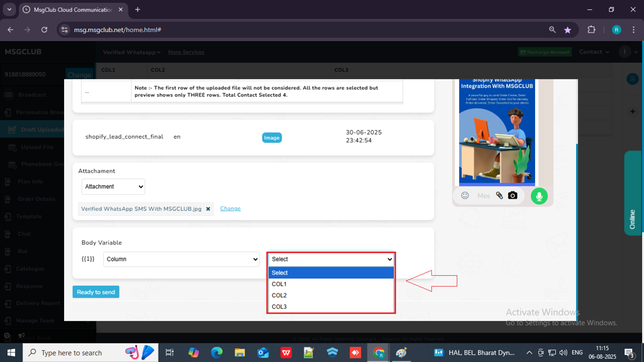
Task: Click the shopify_lead_connect_final template name
Action: tap(124, 136)
